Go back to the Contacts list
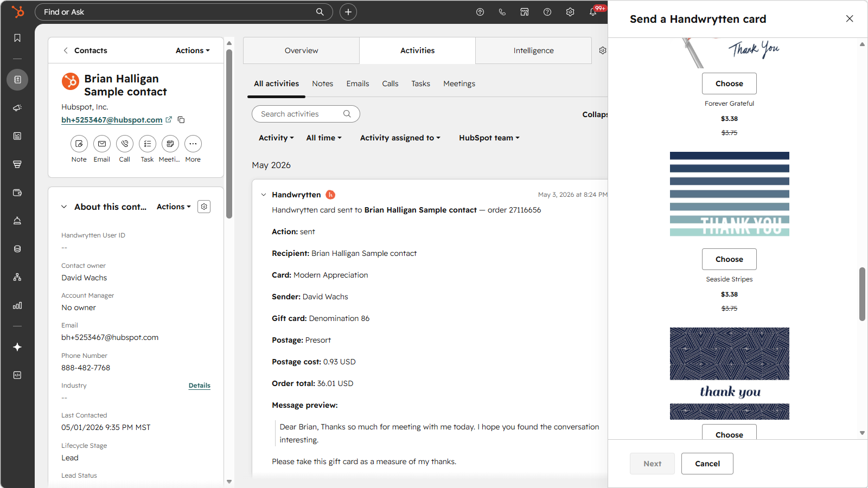Viewport: 868px width, 488px height. click(85, 50)
